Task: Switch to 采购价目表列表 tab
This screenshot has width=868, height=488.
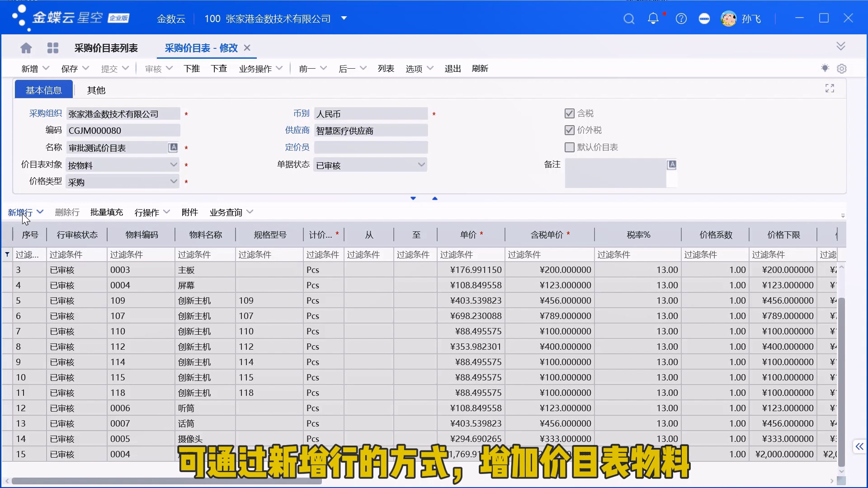Action: pos(106,48)
